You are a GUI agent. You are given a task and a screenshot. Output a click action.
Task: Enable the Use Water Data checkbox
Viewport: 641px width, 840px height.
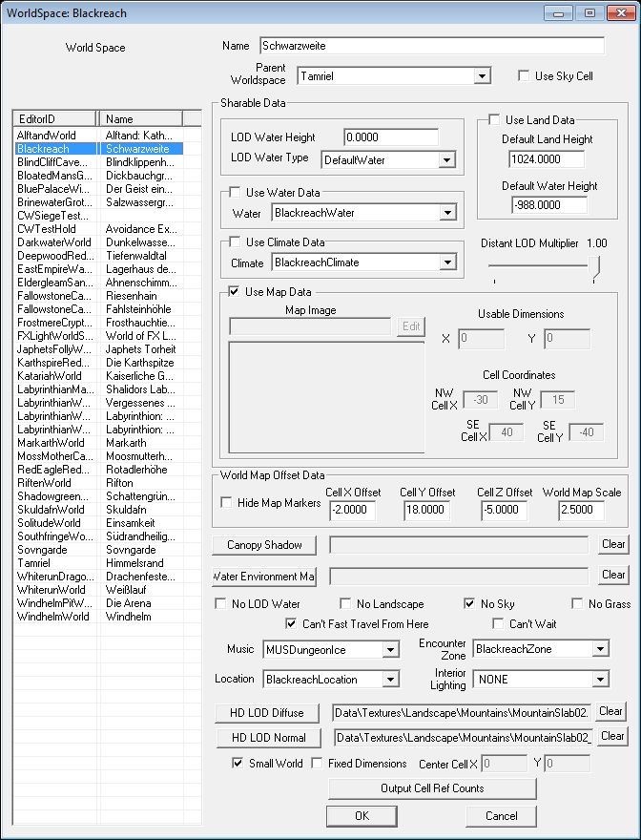tap(235, 192)
